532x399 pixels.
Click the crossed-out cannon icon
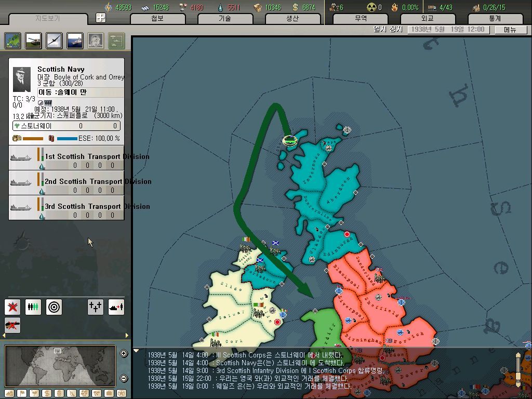[x=12, y=325]
